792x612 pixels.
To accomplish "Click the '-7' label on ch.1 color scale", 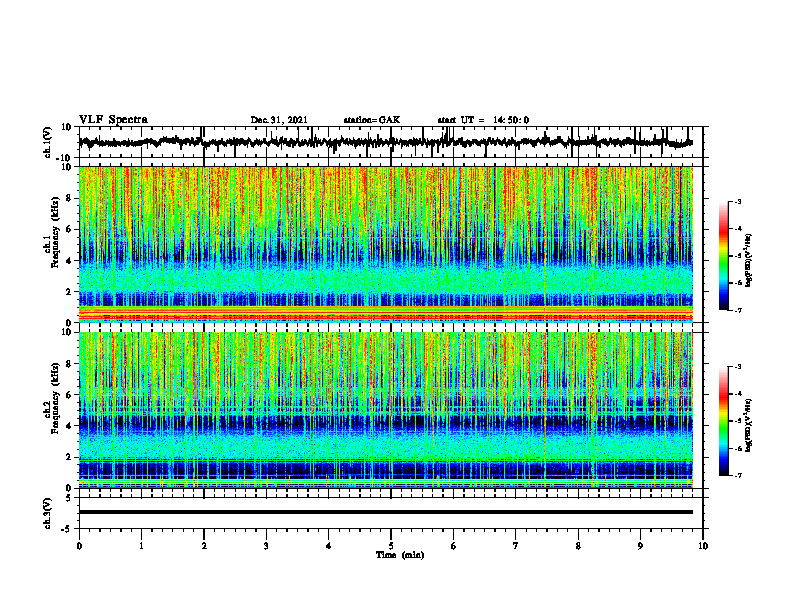I will (x=737, y=310).
